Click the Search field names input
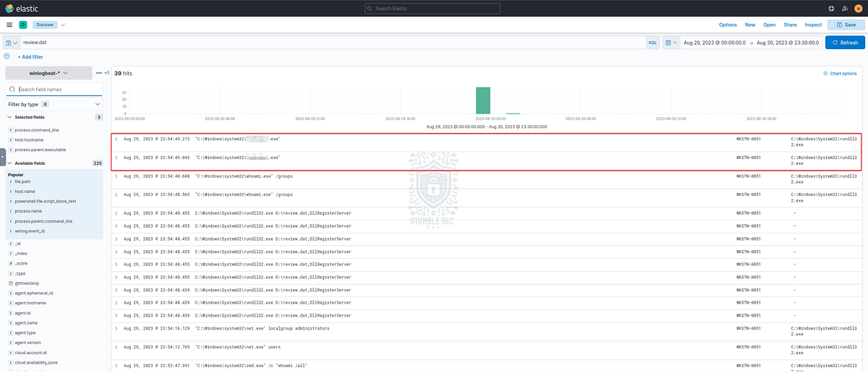868x378 pixels. pyautogui.click(x=54, y=89)
